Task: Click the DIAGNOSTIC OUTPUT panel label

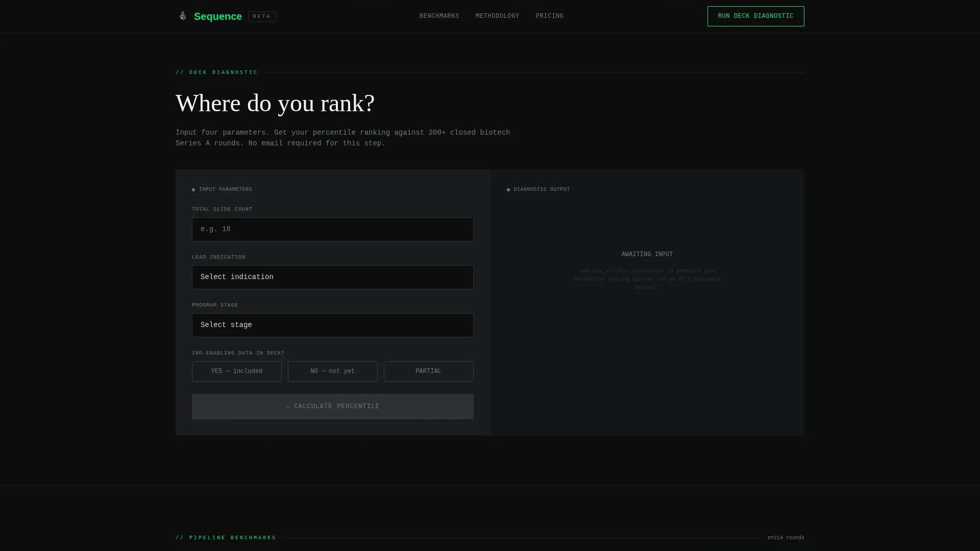Action: [x=542, y=189]
